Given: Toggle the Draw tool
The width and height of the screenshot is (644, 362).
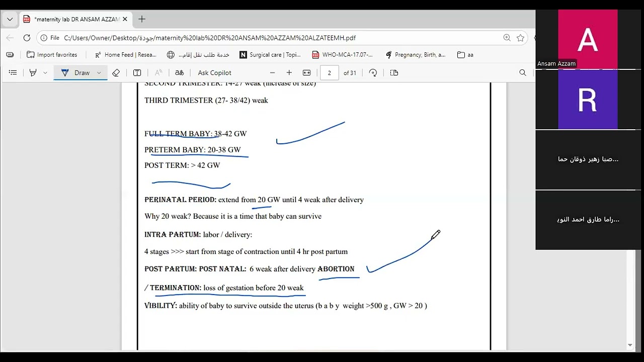Looking at the screenshot, I should tap(75, 73).
